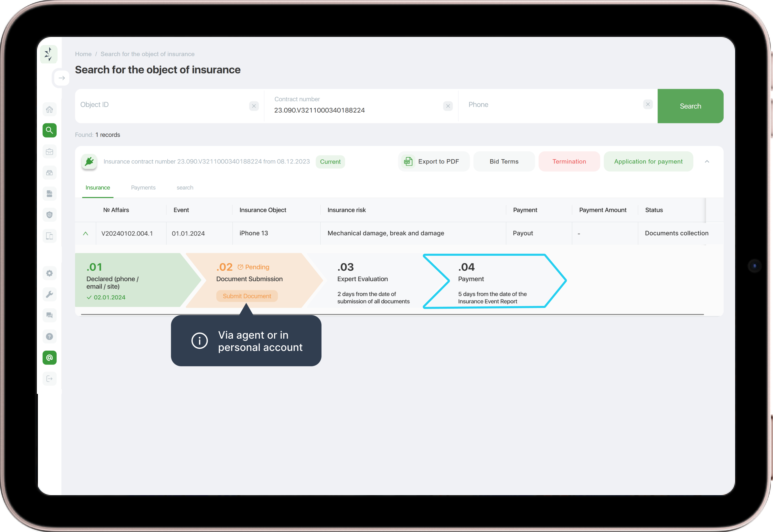Clear the Contract number field
The image size is (773, 532).
[x=448, y=106]
